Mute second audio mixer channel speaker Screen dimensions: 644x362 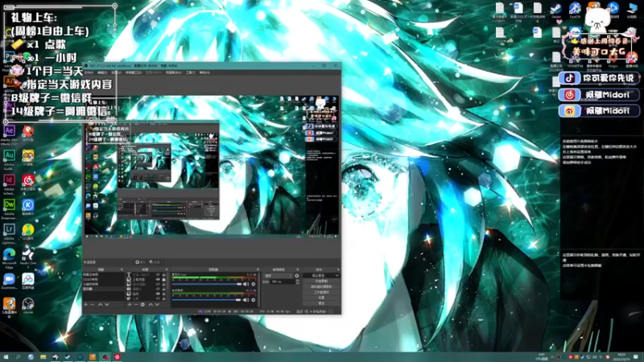pyautogui.click(x=246, y=299)
